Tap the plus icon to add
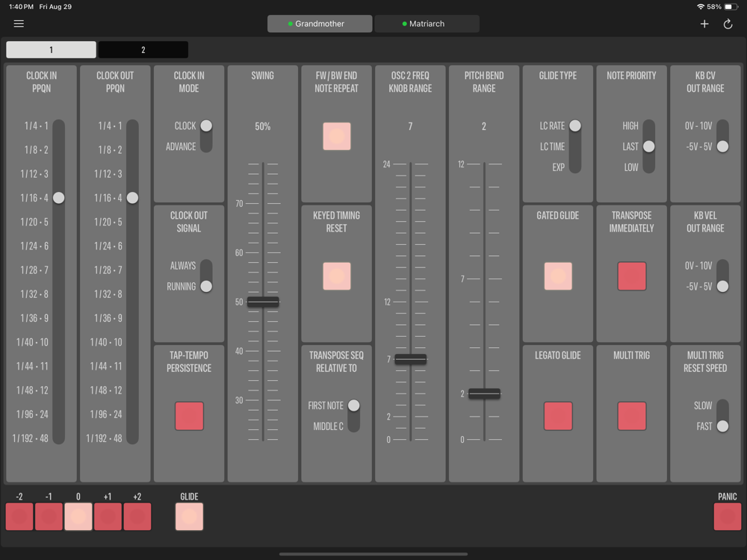The width and height of the screenshot is (747, 560). (704, 24)
